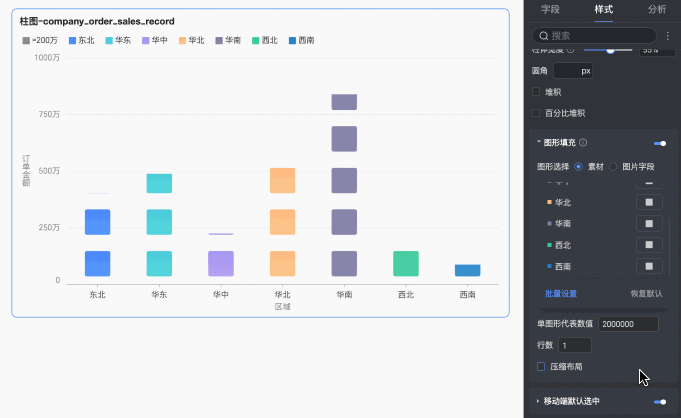This screenshot has height=418, width=681.
Task: Focus the 搜索 search field
Action: 594,36
